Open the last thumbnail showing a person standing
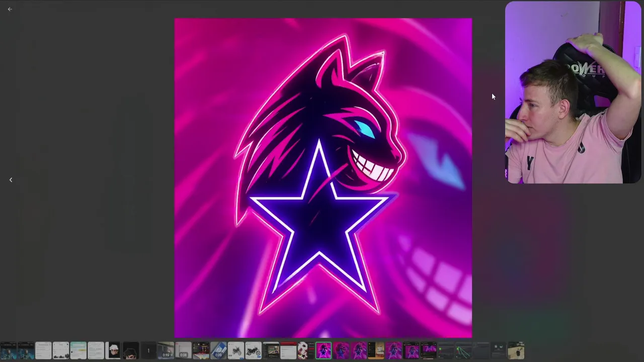 click(516, 350)
